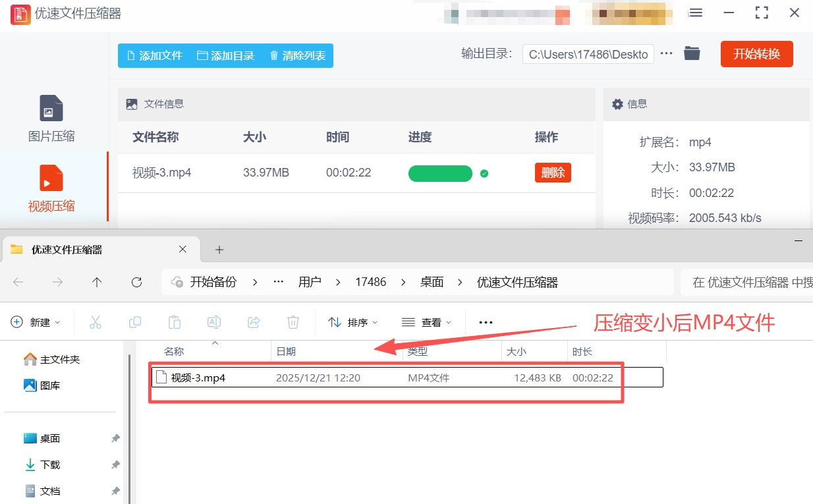Image resolution: width=813 pixels, height=504 pixels.
Task: Click the output directory path field
Action: click(588, 54)
